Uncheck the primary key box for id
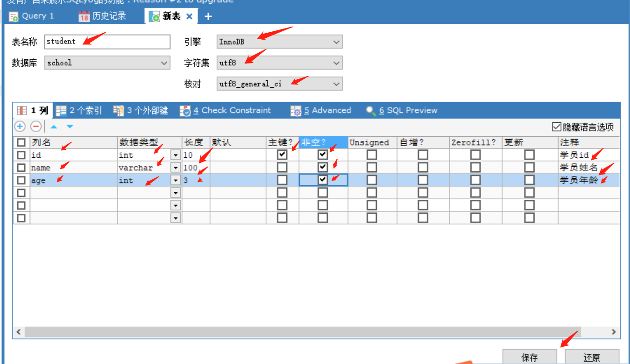The image size is (630, 364). point(282,154)
